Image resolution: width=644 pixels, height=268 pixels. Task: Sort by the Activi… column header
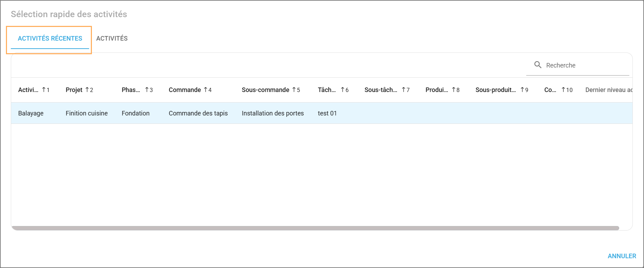pyautogui.click(x=28, y=90)
